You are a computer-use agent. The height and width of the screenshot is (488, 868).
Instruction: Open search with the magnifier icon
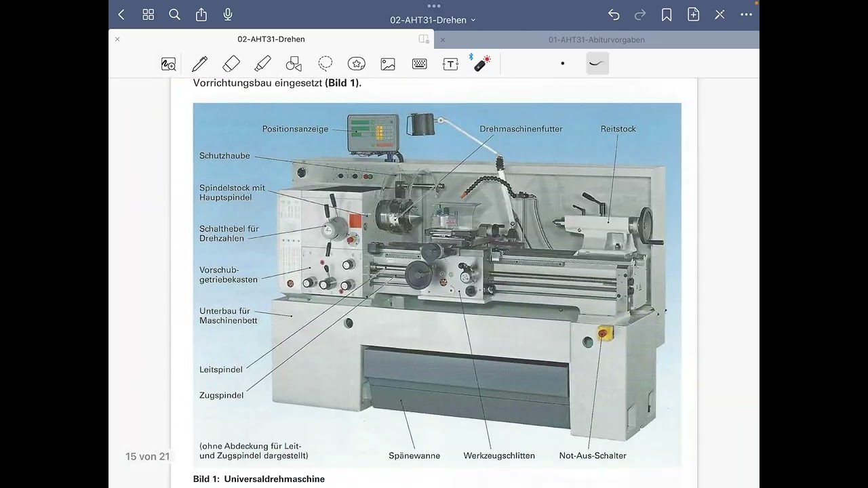(174, 15)
